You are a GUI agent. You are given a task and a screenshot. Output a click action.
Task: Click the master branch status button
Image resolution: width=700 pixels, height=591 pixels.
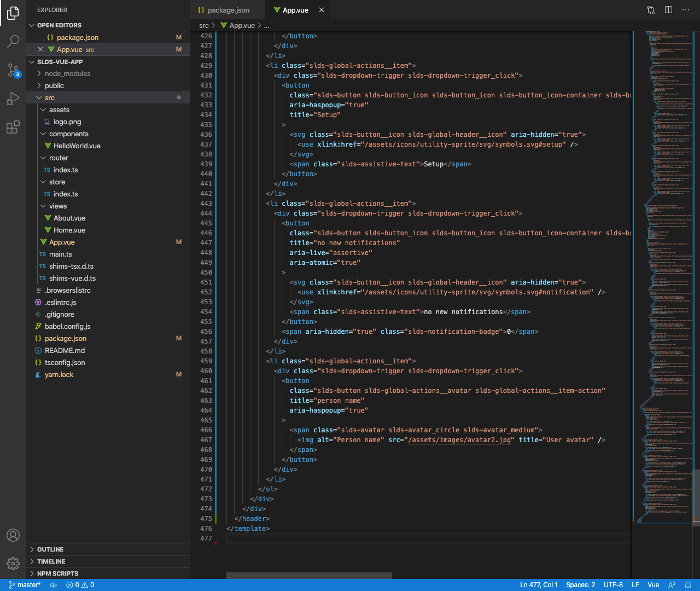pos(25,585)
